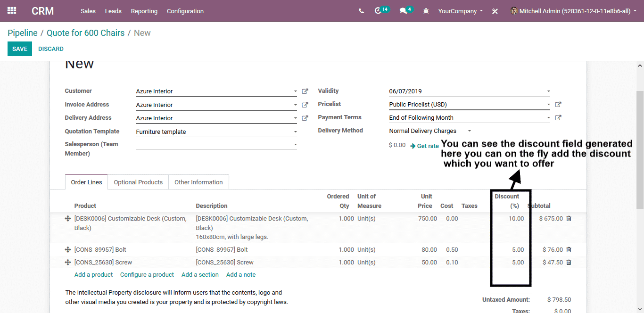The height and width of the screenshot is (313, 644).
Task: Click the Get rate link
Action: (x=425, y=146)
